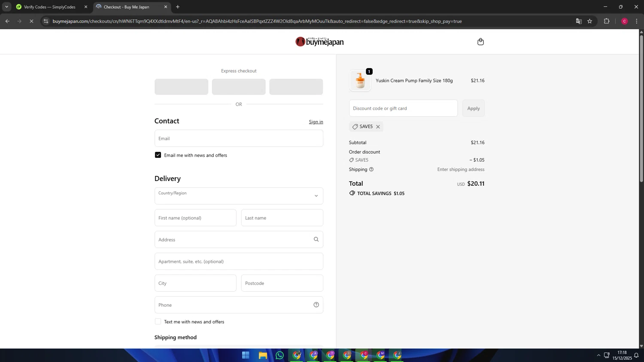Check Text me with news and offers
Image resolution: width=644 pixels, height=362 pixels.
pyautogui.click(x=158, y=321)
